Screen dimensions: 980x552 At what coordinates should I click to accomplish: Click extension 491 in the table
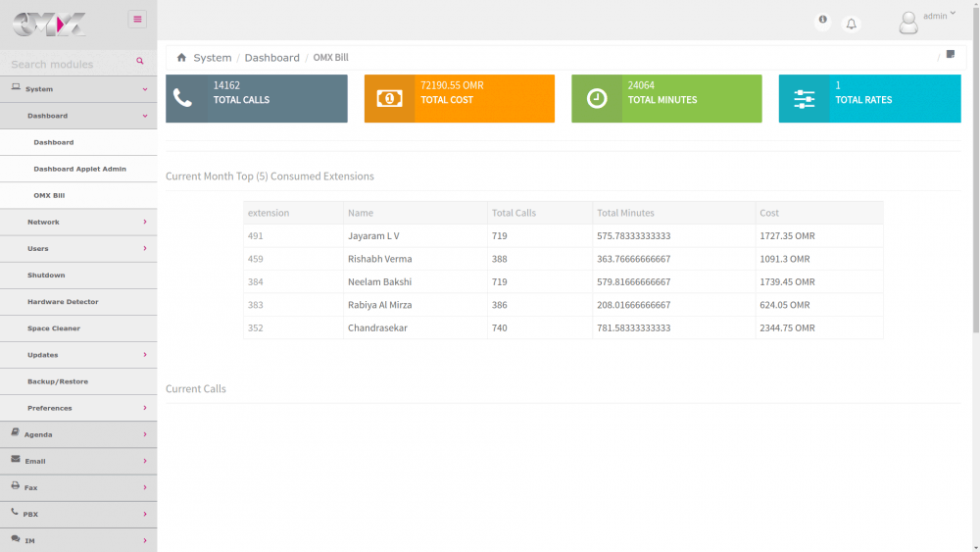tap(256, 236)
